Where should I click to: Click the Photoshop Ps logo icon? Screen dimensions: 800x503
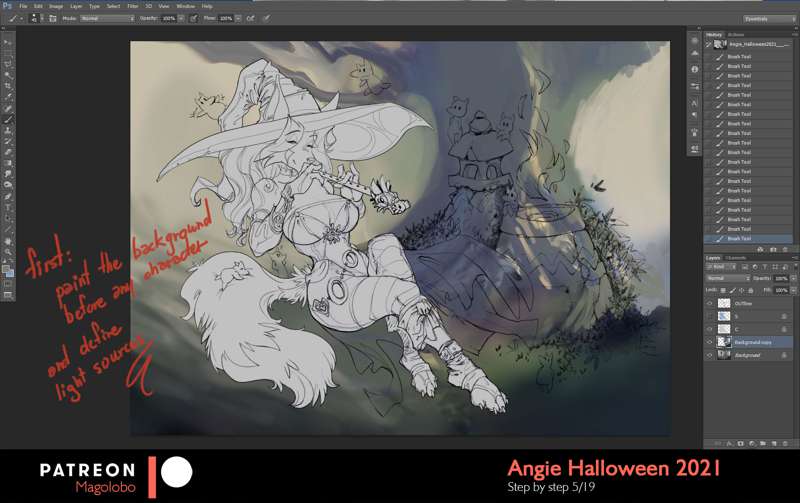(x=8, y=6)
